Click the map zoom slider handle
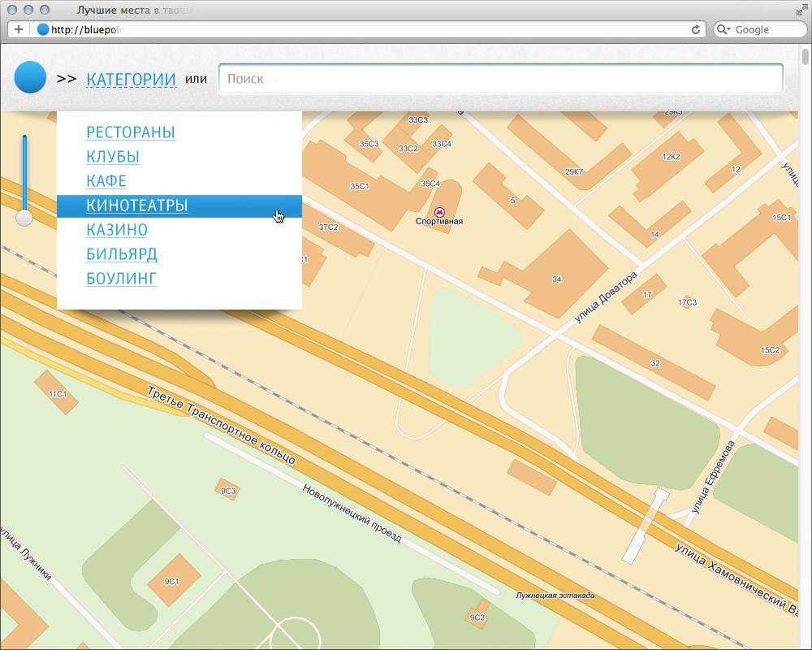 [24, 218]
